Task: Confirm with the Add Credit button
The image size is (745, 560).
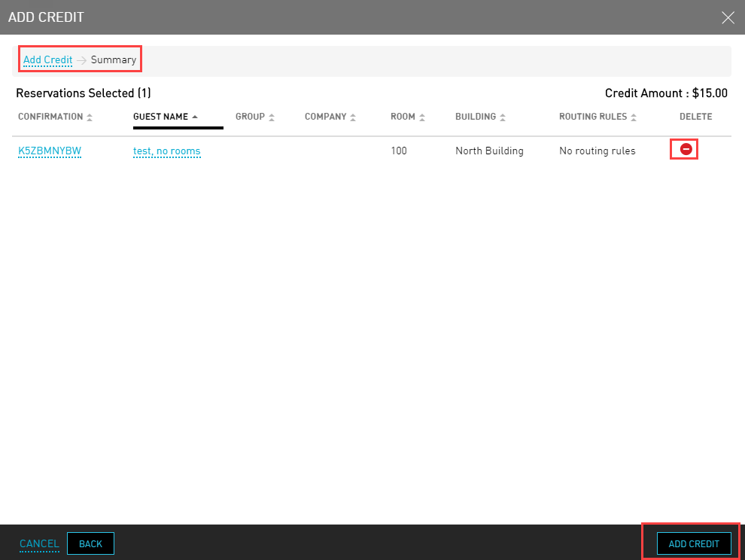Action: pyautogui.click(x=694, y=543)
